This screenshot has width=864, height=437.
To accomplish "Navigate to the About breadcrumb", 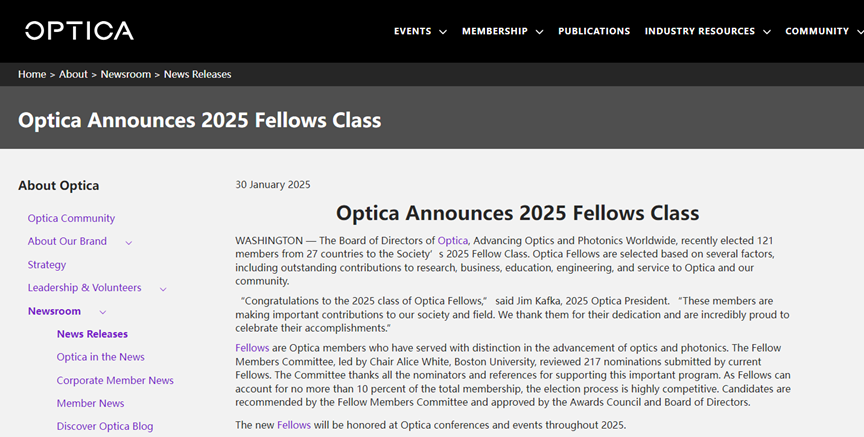I will [73, 74].
